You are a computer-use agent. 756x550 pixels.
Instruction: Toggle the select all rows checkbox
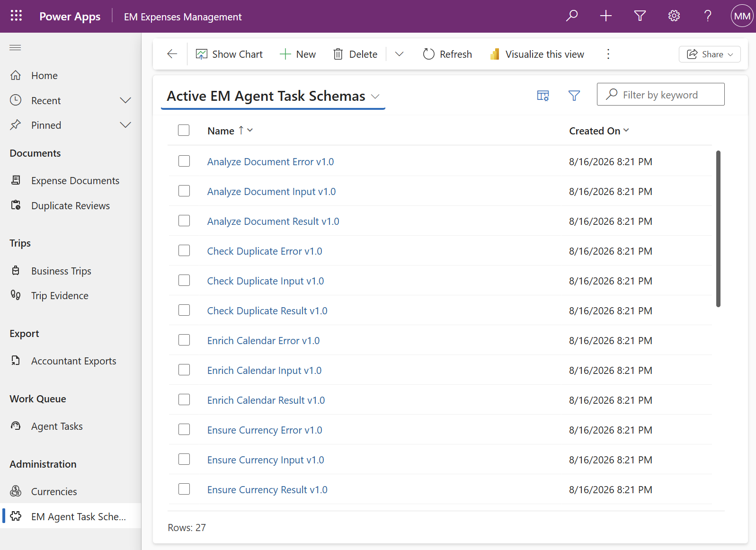coord(184,130)
